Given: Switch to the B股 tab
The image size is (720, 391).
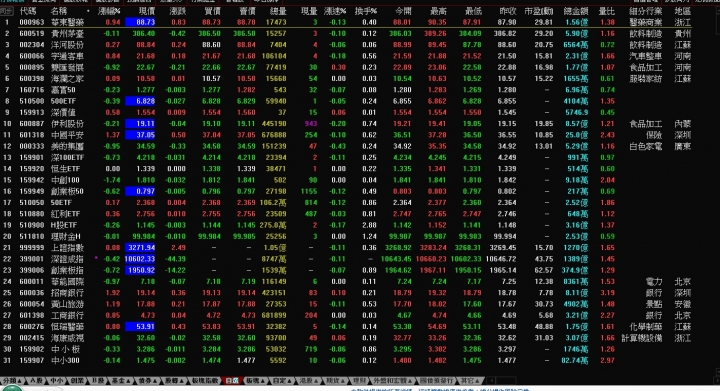Looking at the screenshot, I should [98, 380].
